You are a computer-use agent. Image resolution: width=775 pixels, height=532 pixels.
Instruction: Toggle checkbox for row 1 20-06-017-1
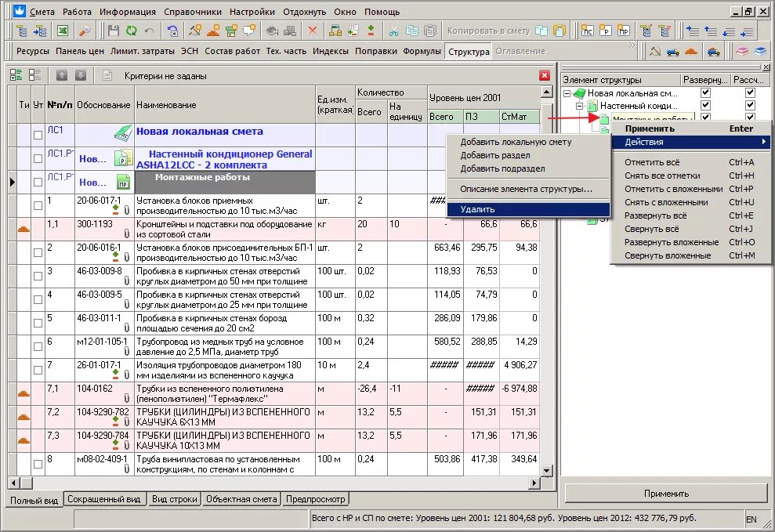(38, 205)
